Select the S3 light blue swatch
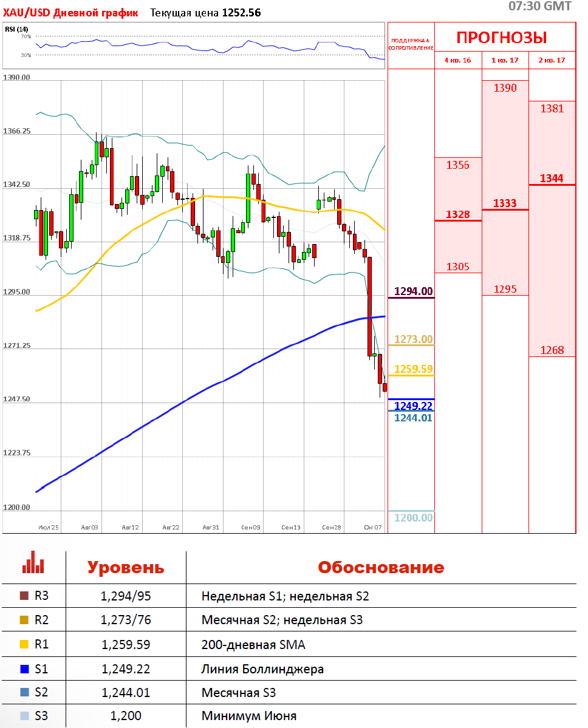 click(x=24, y=716)
